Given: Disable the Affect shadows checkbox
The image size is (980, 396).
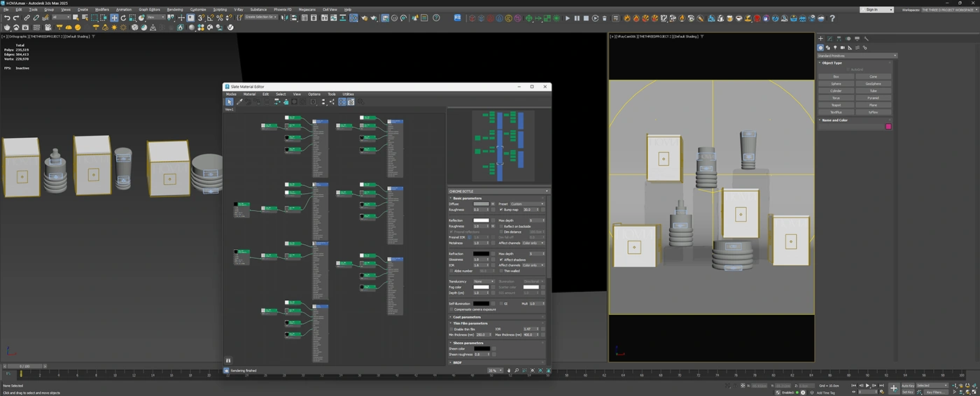Looking at the screenshot, I should [x=501, y=260].
